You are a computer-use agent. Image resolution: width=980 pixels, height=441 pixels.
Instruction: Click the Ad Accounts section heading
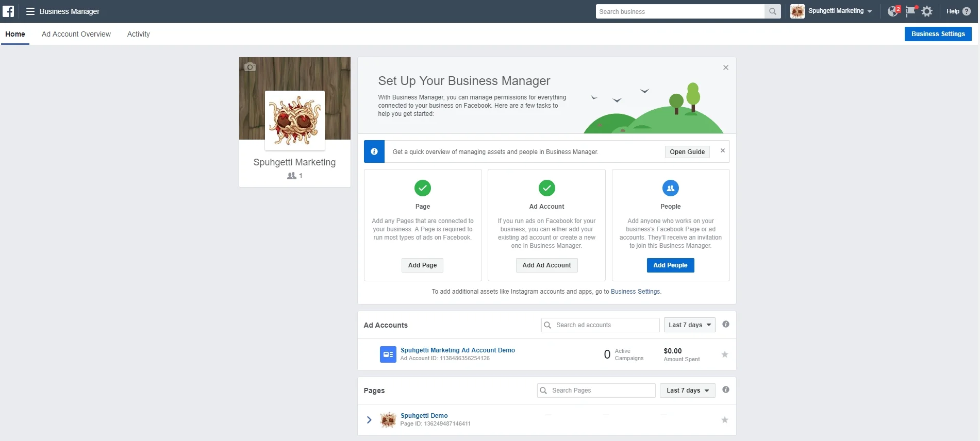386,325
